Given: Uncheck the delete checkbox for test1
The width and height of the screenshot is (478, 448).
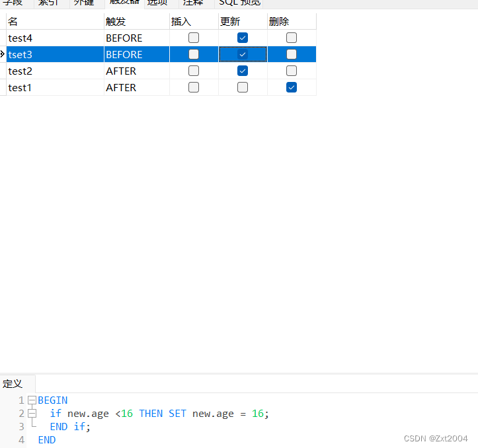Looking at the screenshot, I should pyautogui.click(x=292, y=87).
